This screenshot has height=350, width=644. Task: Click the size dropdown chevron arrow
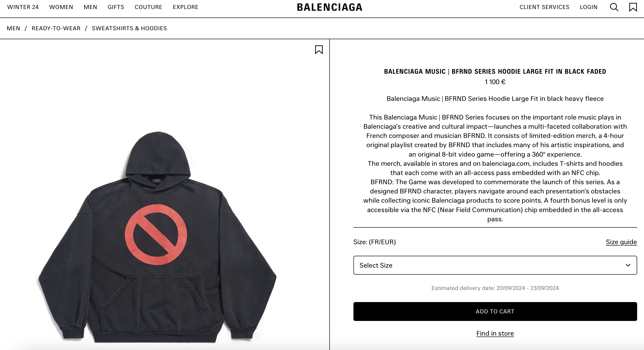(x=628, y=265)
